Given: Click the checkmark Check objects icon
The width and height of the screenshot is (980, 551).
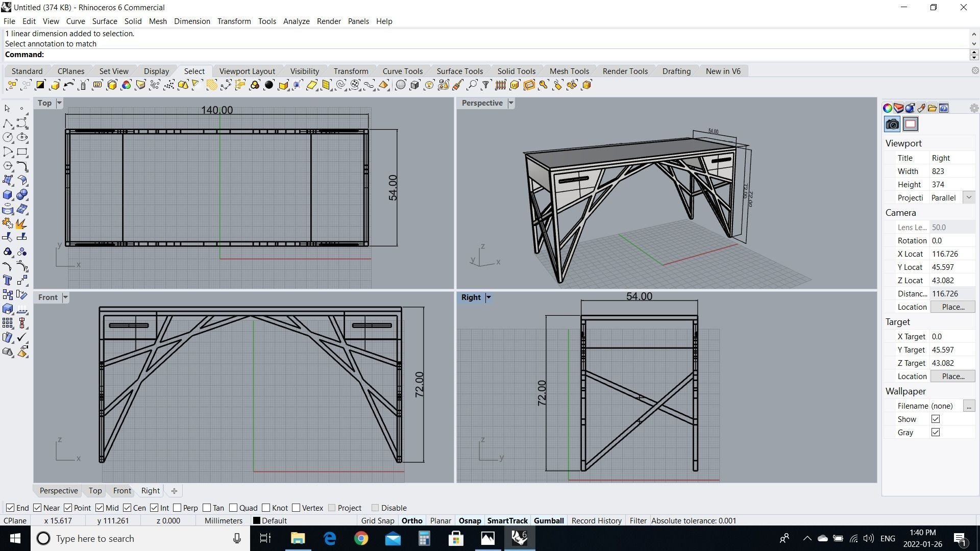Looking at the screenshot, I should point(22,337).
